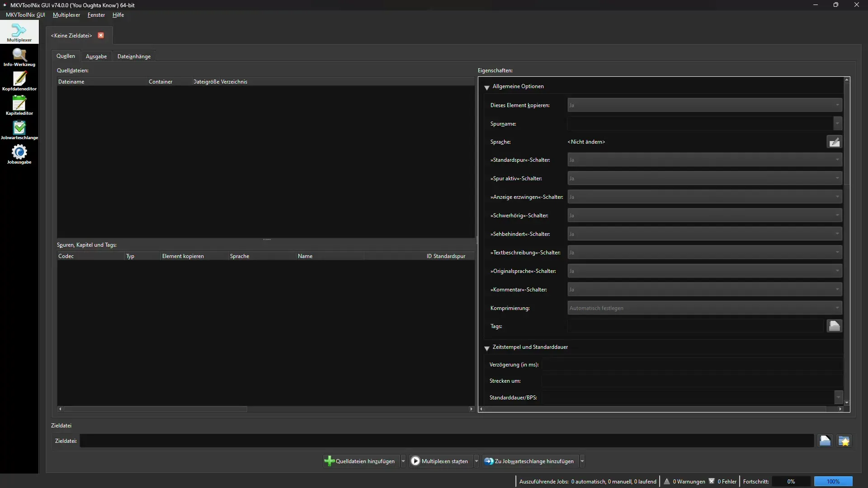Open the Multiplexer menu

pos(66,15)
